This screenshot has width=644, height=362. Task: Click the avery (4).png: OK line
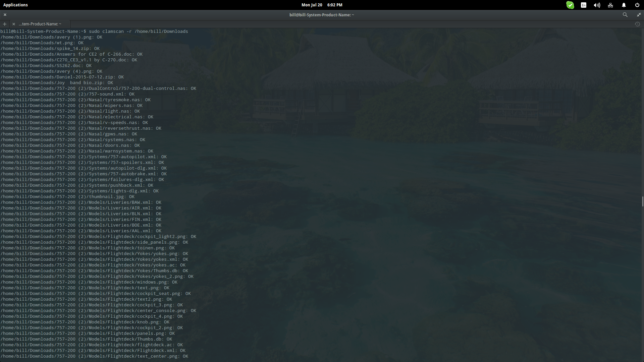51,71
